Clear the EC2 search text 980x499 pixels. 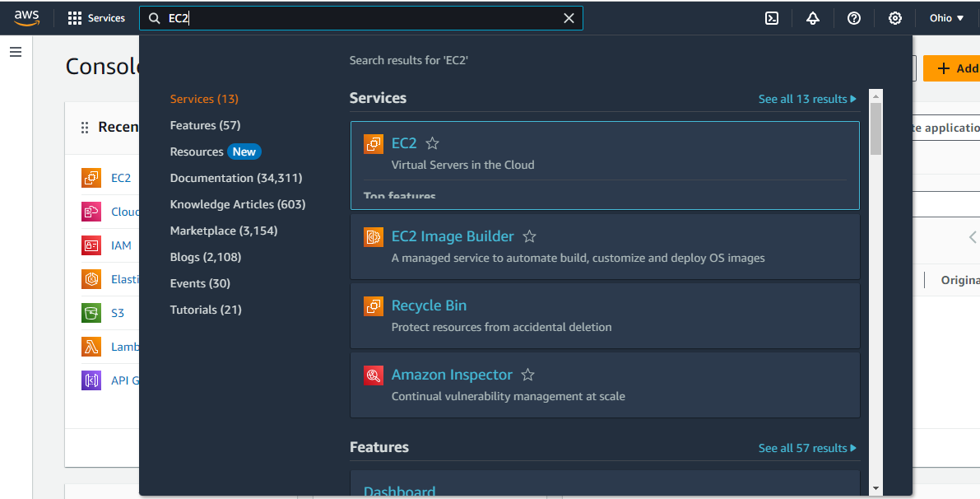[x=569, y=18]
